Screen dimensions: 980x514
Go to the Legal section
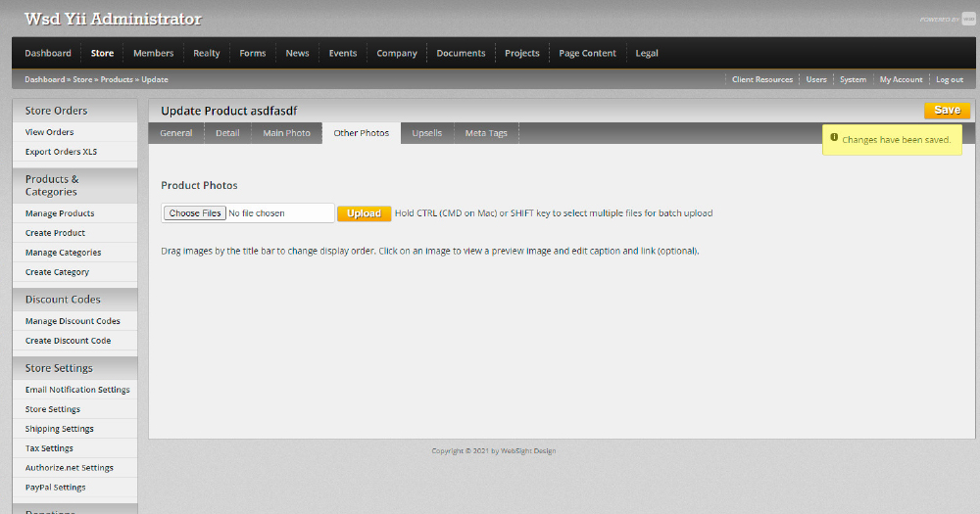647,53
